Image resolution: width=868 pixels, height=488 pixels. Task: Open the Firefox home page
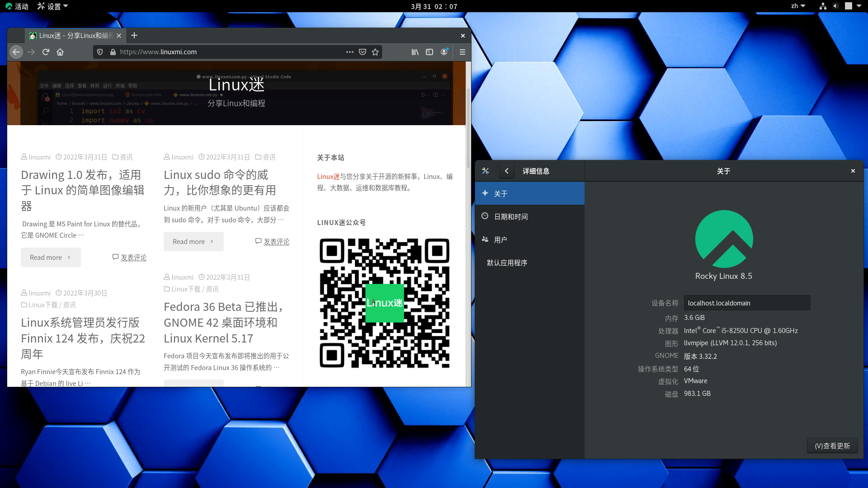[60, 52]
